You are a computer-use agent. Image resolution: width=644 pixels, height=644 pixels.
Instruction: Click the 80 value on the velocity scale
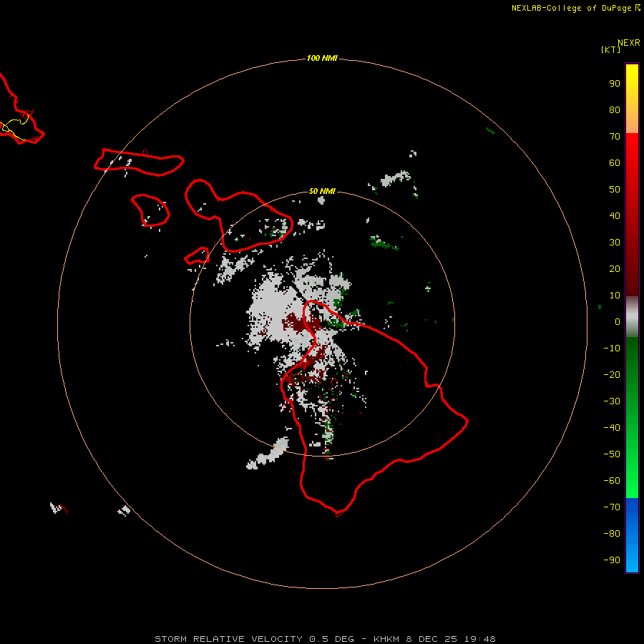point(615,109)
